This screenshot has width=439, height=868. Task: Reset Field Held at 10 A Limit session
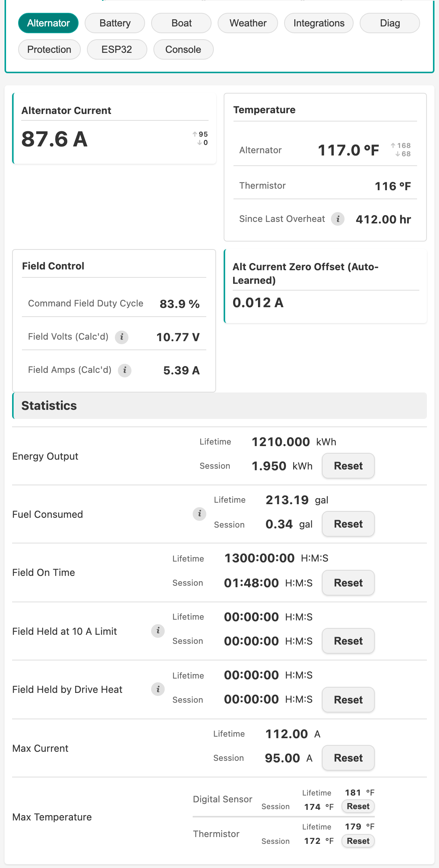click(x=348, y=641)
